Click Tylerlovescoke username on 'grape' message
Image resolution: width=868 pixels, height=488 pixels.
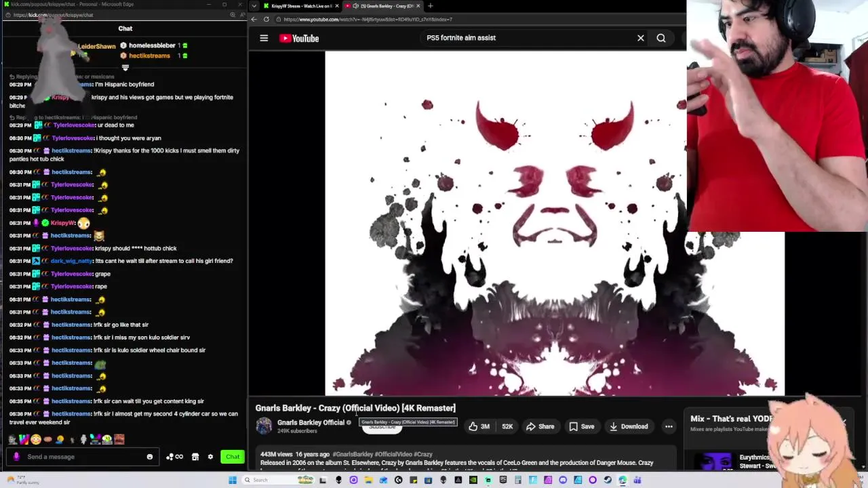pos(73,274)
